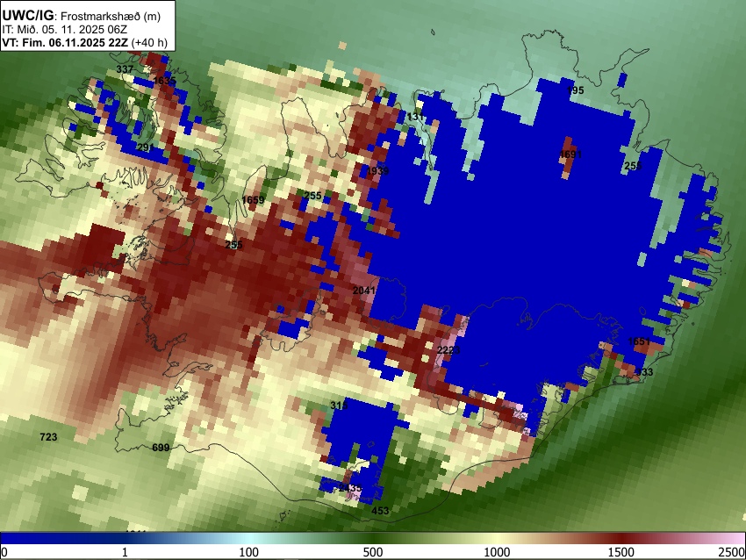
Task: Click the map value label '723'
Action: click(48, 437)
